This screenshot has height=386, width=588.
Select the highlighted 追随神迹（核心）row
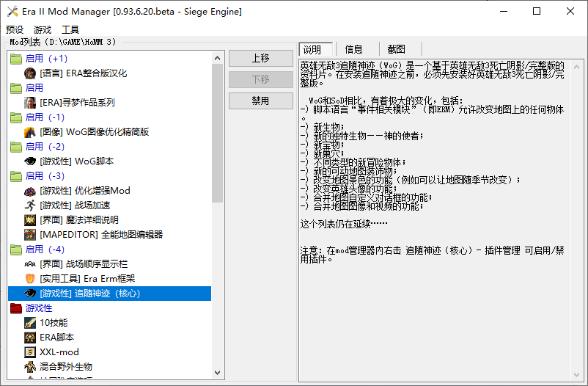pyautogui.click(x=109, y=294)
